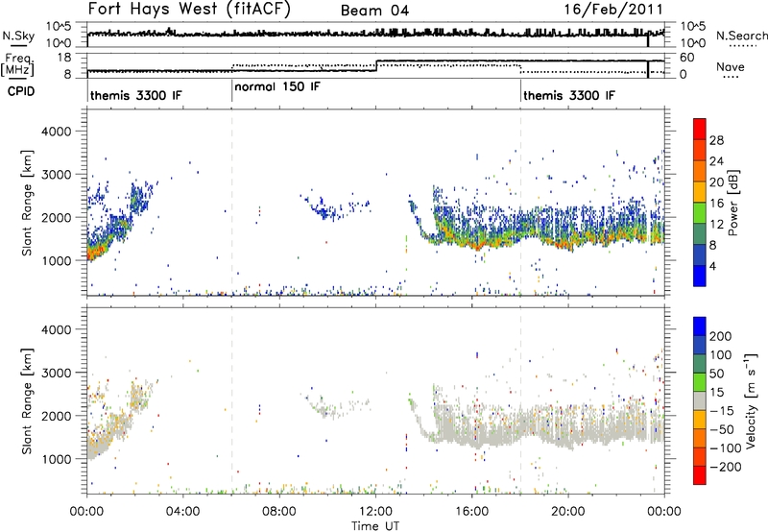Click the '1000' tick of the velocity panel
The height and width of the screenshot is (532, 768).
pos(57,459)
